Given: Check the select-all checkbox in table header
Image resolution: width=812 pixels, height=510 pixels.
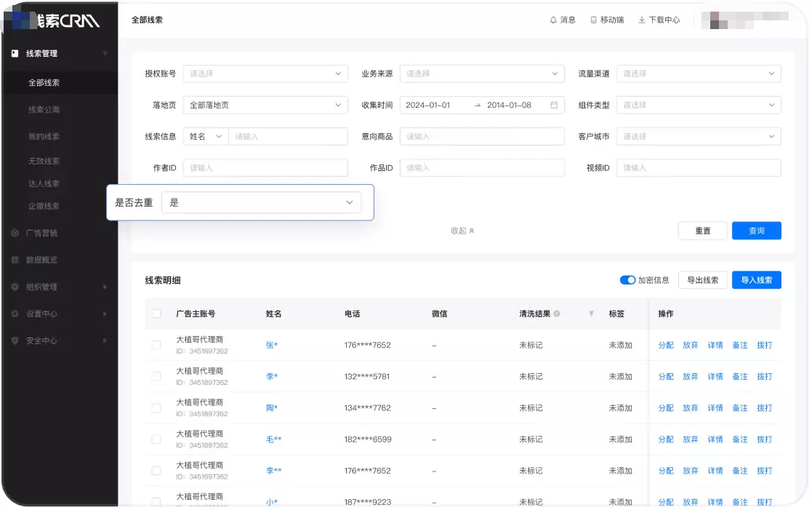Looking at the screenshot, I should [x=156, y=314].
